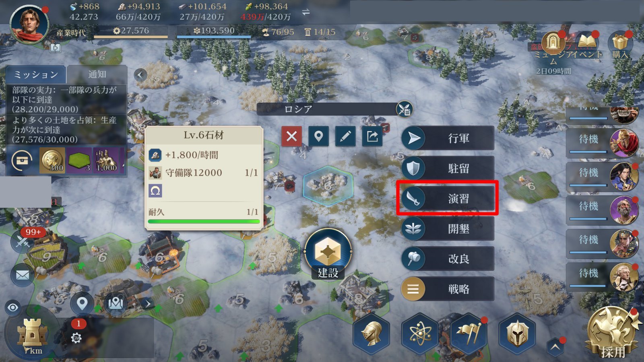Toggle the eye visibility icon
The width and height of the screenshot is (644, 362).
click(x=13, y=308)
